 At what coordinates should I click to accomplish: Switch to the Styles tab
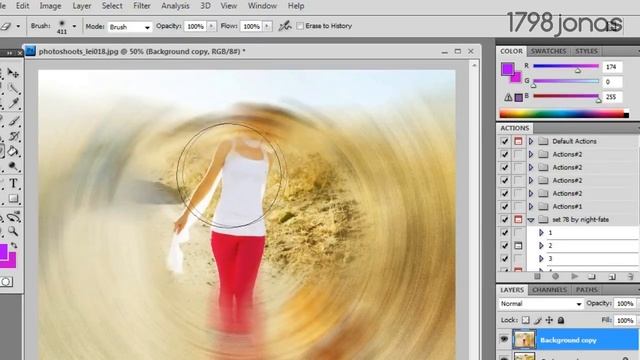coord(586,51)
